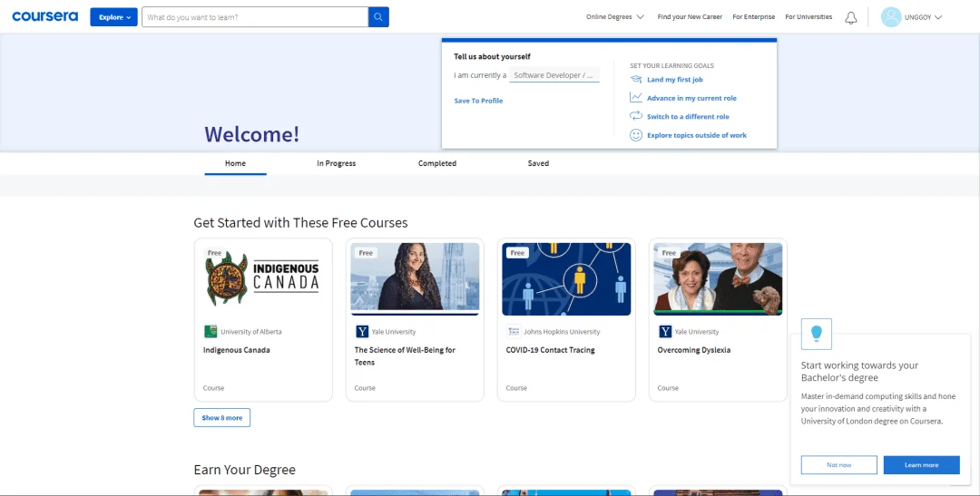Click the chart icon beside Advance in my current role
The width and height of the screenshot is (980, 496).
pyautogui.click(x=635, y=97)
